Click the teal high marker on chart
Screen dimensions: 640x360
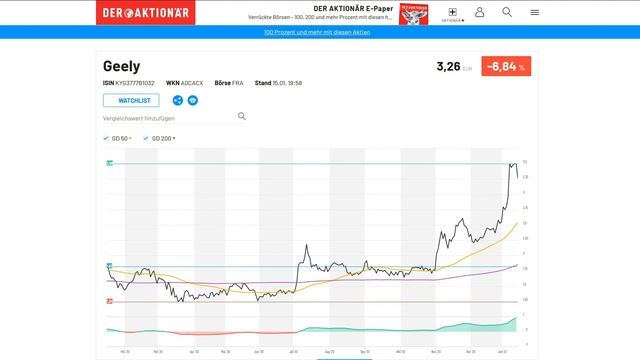click(109, 163)
